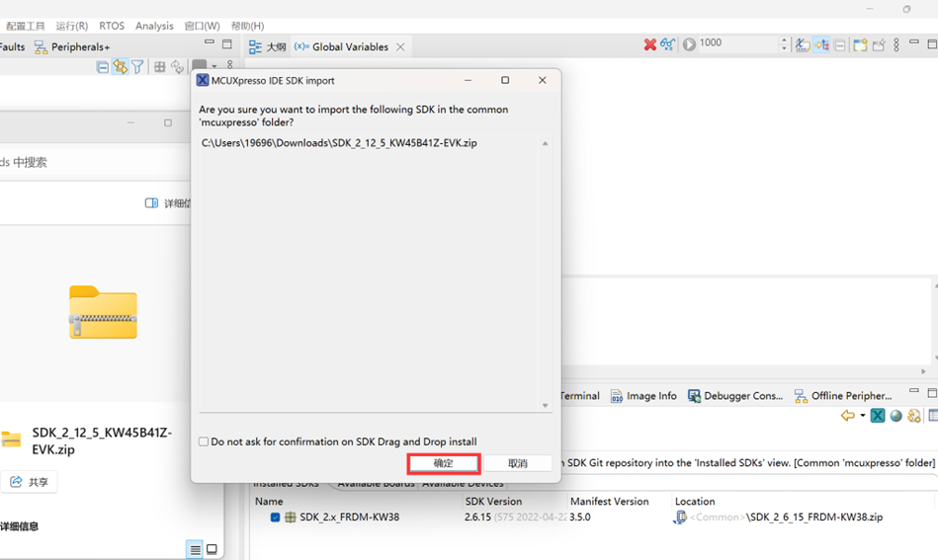Open the Image Info tab
Viewport: 938px width, 560px height.
(643, 396)
